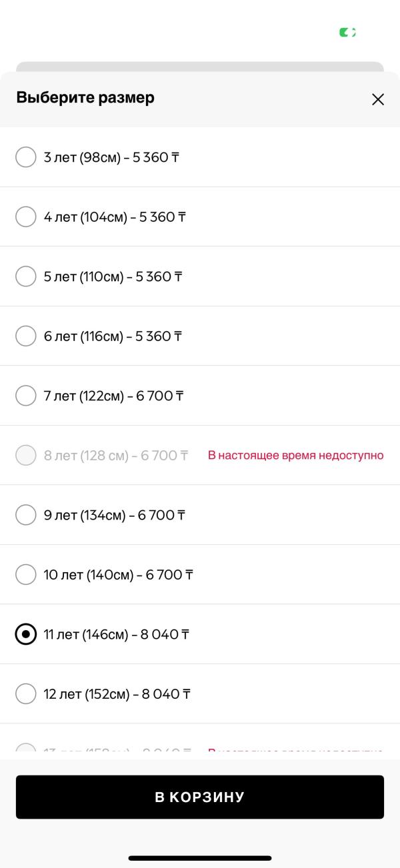Pick the 6 лет (116см) radio button
Image resolution: width=400 pixels, height=868 pixels.
point(25,336)
